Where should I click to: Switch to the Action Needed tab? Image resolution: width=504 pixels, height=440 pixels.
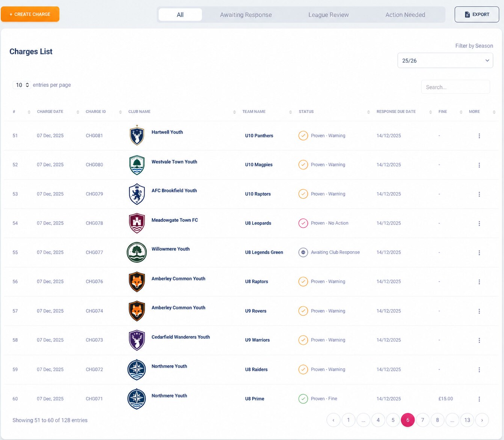point(405,15)
